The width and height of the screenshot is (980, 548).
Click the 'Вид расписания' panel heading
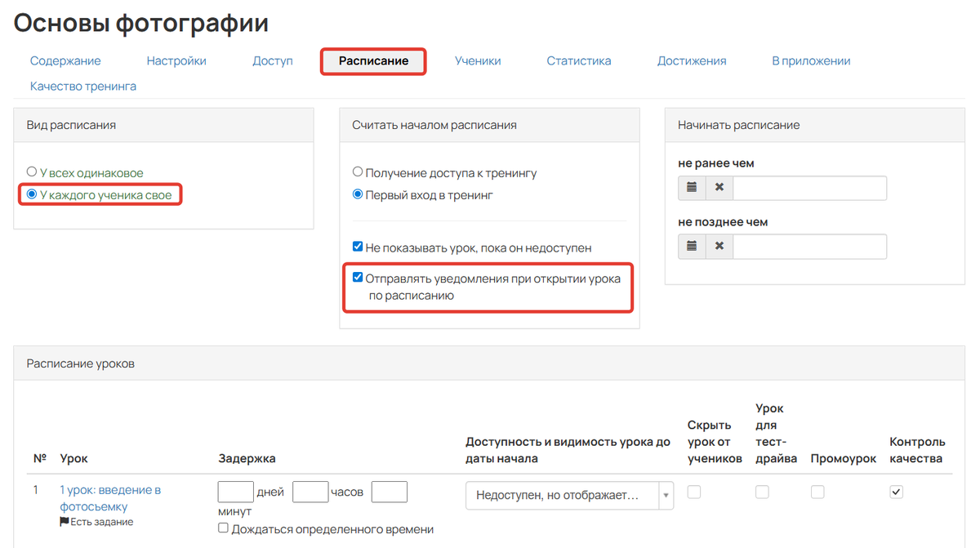[x=71, y=125]
